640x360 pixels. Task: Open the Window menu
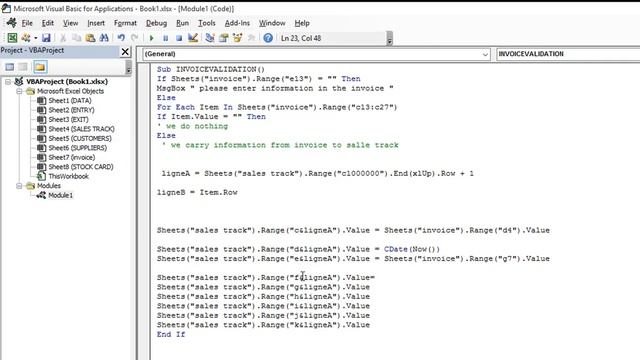click(x=272, y=23)
